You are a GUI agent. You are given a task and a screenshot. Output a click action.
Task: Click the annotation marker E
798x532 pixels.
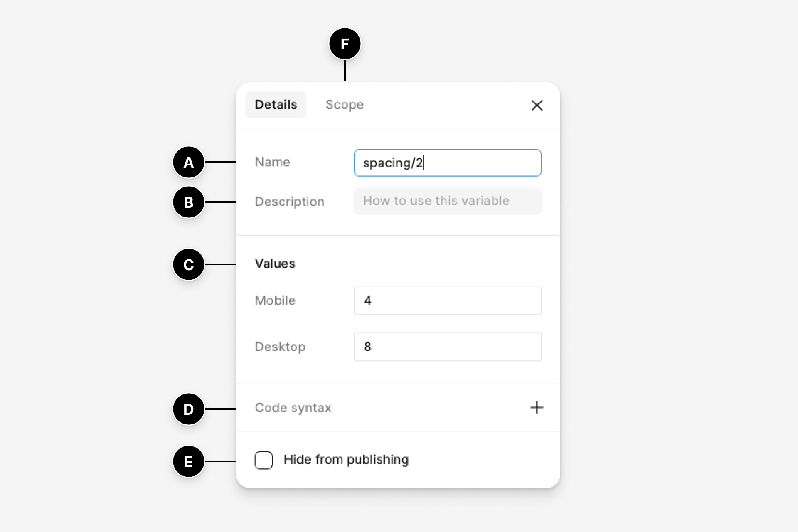pos(189,461)
